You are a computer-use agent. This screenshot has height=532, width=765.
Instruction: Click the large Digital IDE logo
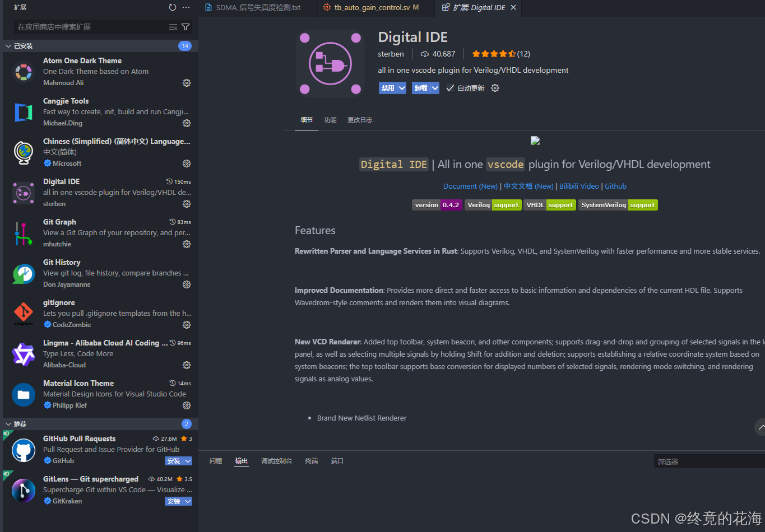[x=330, y=63]
